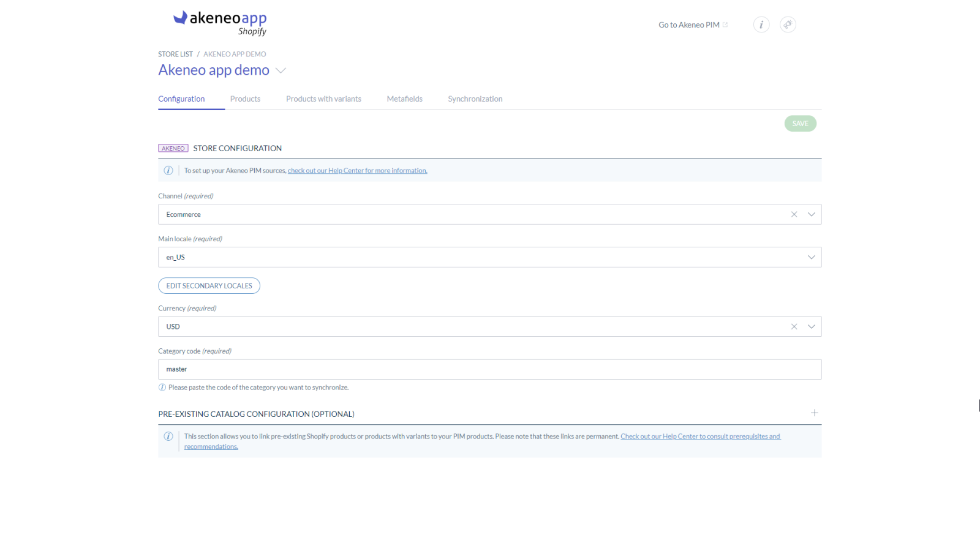Follow the Go to Akeneo PIM link
This screenshot has width=980, height=551.
[689, 25]
